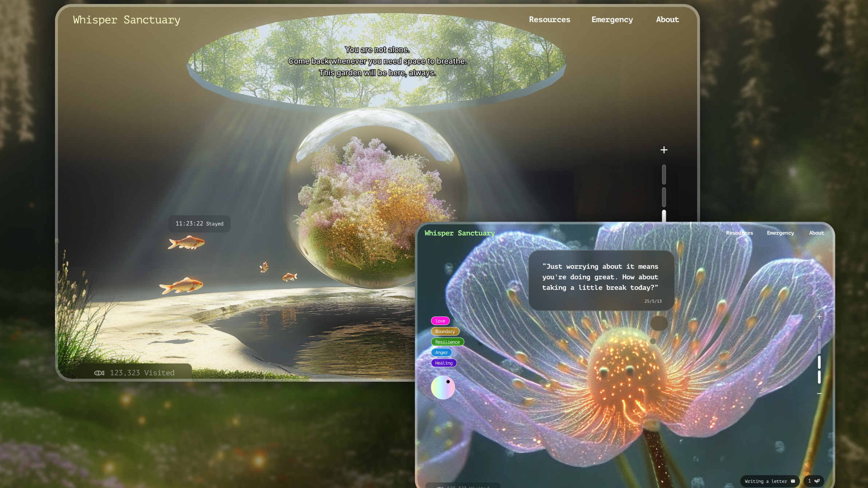The height and width of the screenshot is (488, 868).
Task: Click the Whisper Sanctuary logo in back window
Action: click(126, 20)
